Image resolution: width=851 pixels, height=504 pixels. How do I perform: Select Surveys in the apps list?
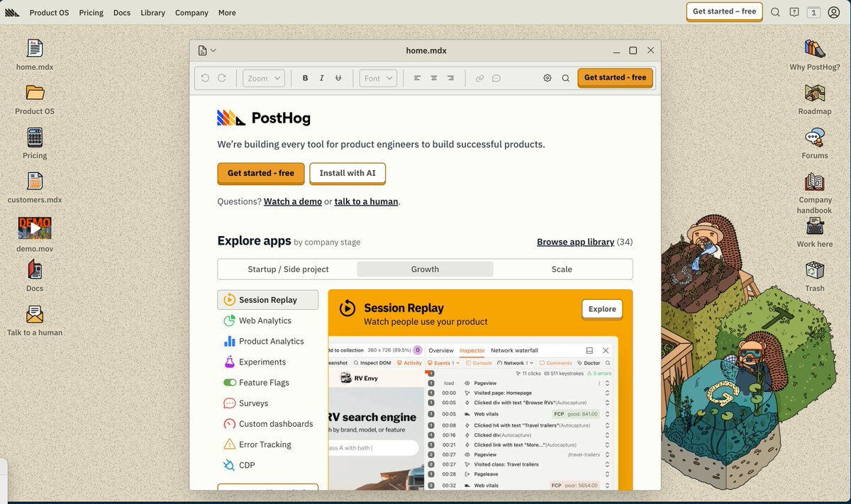268,403
